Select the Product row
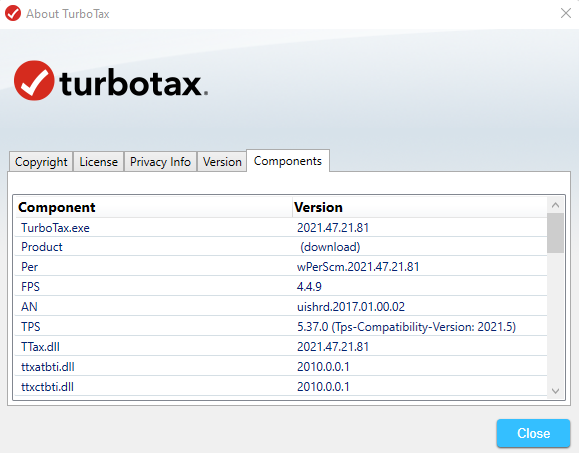 [x=281, y=247]
